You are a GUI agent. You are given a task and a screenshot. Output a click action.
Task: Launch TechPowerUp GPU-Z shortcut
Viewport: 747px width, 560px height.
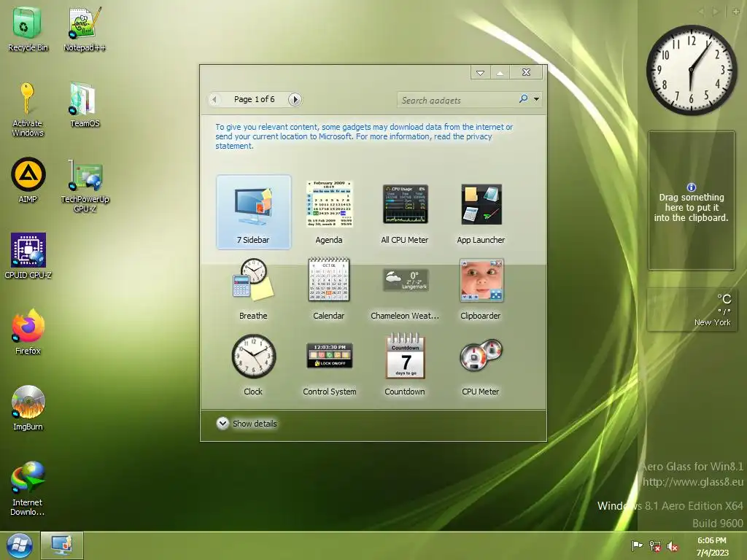[85, 186]
